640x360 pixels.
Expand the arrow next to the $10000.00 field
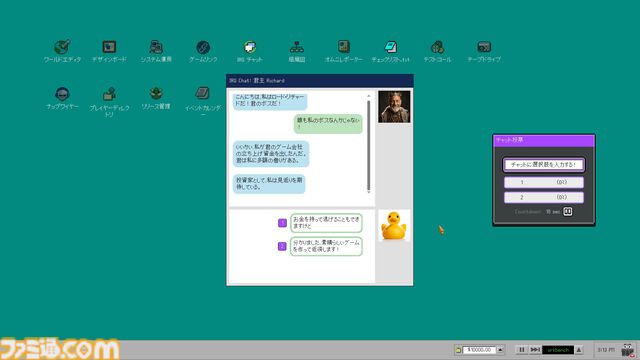point(500,350)
